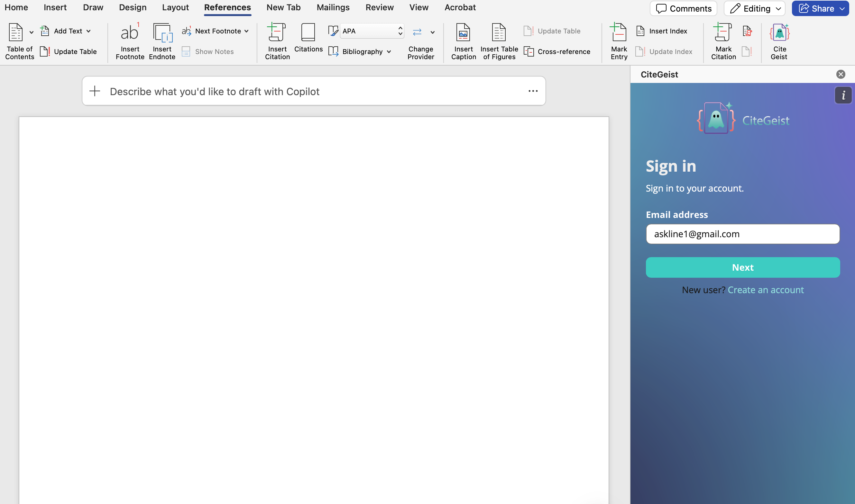Expand the Table of Contents dropdown arrow

click(x=31, y=32)
